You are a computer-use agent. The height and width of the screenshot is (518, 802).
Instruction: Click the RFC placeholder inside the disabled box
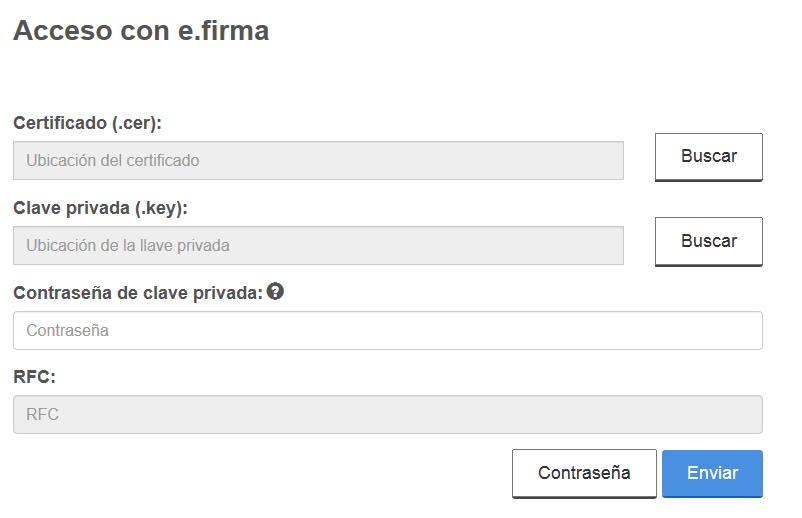click(42, 414)
